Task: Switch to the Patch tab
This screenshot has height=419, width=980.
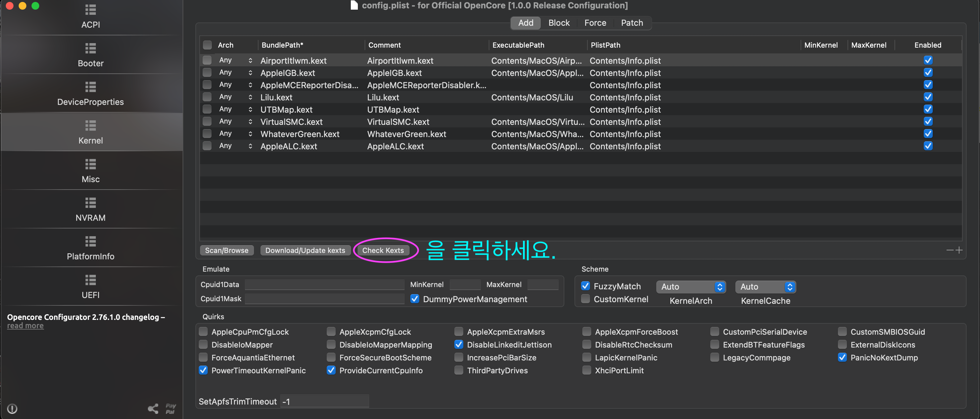Action: 632,23
